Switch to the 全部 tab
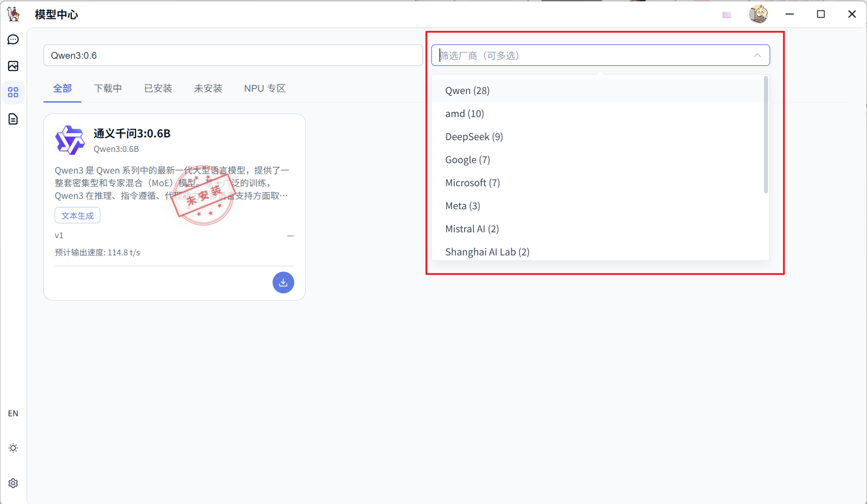 [x=62, y=89]
